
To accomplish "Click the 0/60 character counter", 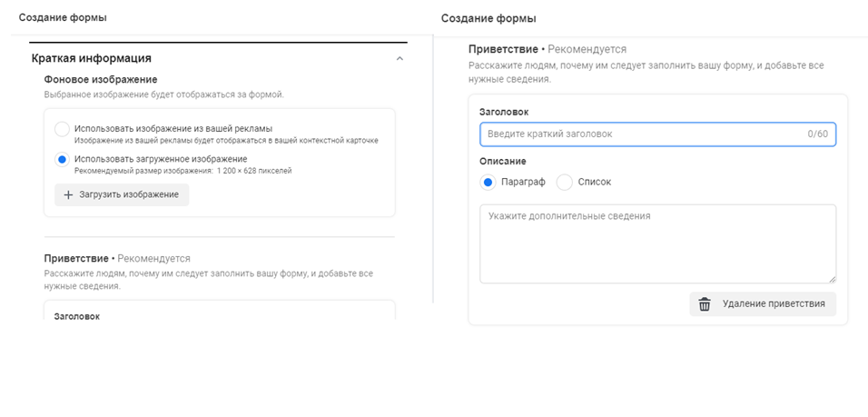I will pyautogui.click(x=817, y=134).
